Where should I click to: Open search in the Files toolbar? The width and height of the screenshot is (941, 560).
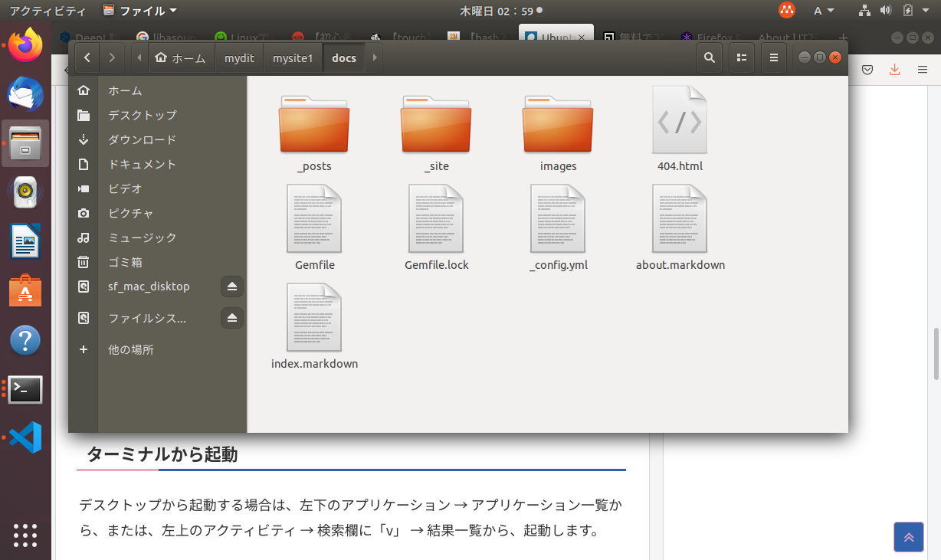point(709,57)
